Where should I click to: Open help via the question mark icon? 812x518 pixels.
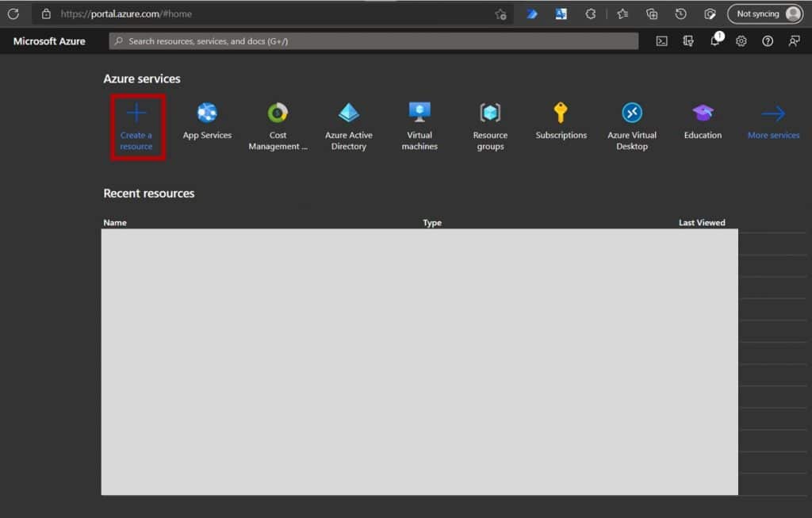coord(767,40)
